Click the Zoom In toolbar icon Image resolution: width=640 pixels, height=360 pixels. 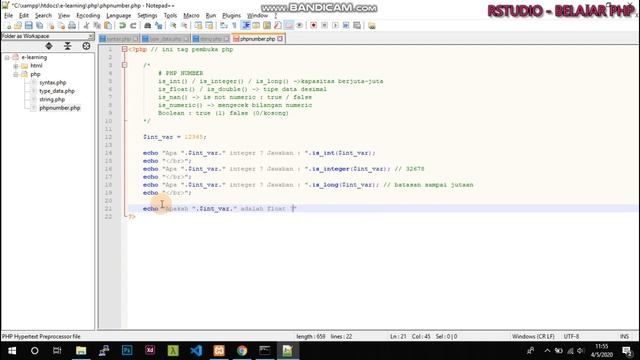(173, 26)
